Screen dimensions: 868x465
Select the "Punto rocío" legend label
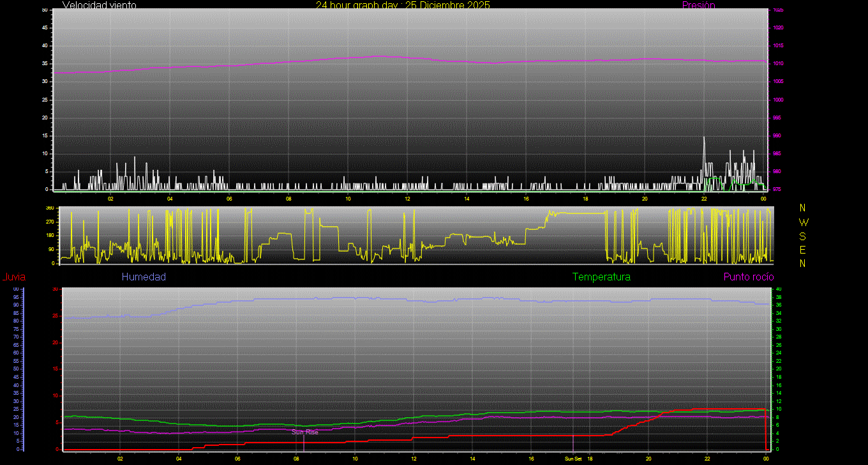(749, 277)
